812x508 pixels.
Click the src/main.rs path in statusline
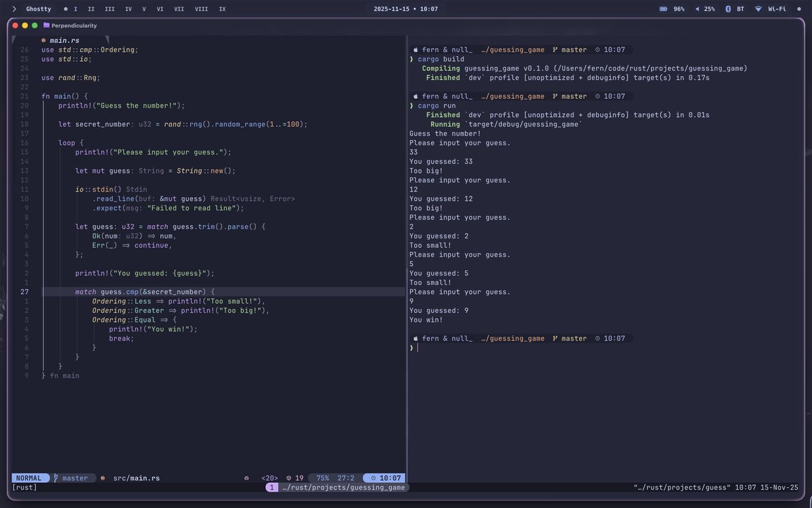pyautogui.click(x=137, y=478)
